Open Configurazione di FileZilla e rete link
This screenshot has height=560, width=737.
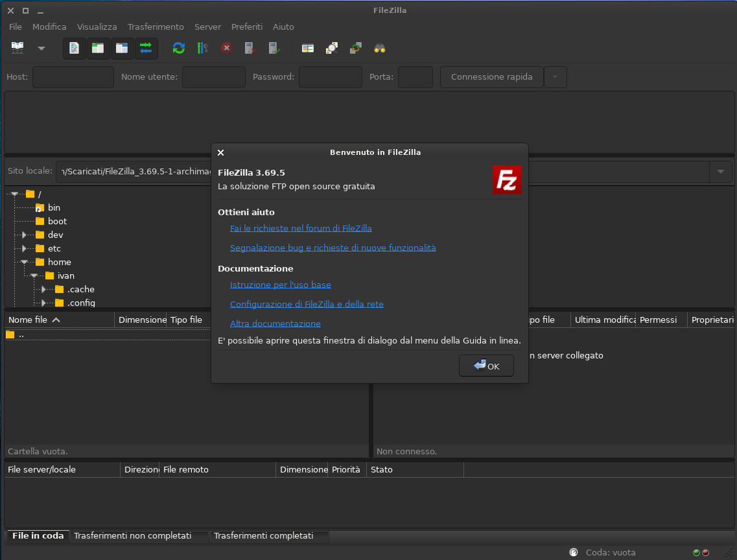click(307, 304)
